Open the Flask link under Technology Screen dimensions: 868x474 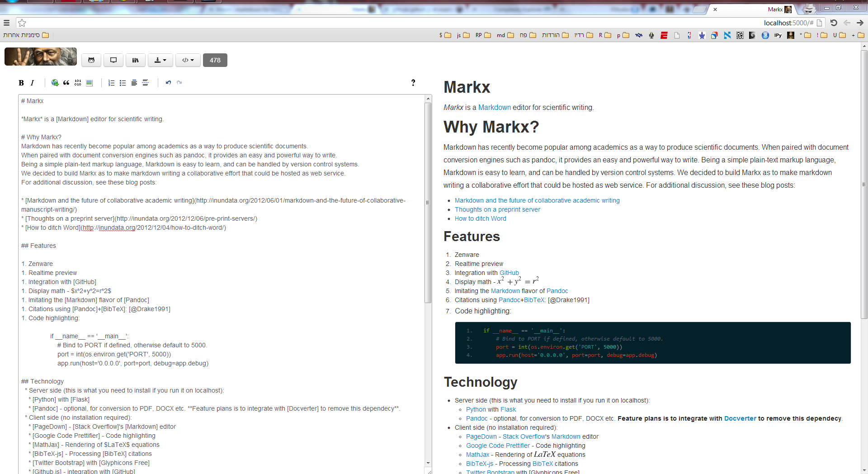(x=508, y=409)
